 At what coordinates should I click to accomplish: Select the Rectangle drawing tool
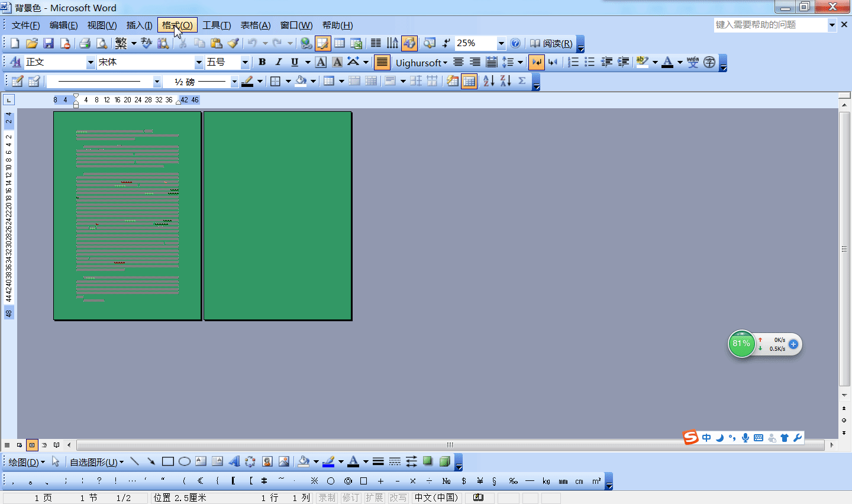click(x=167, y=461)
